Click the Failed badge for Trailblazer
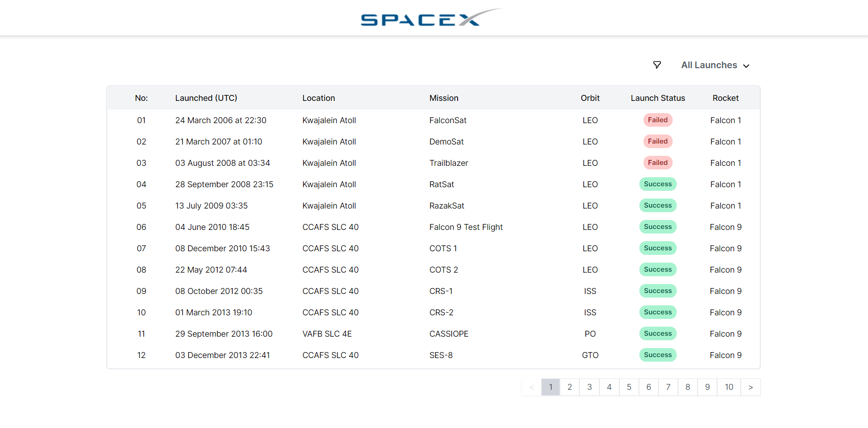This screenshot has width=868, height=428. coord(658,163)
